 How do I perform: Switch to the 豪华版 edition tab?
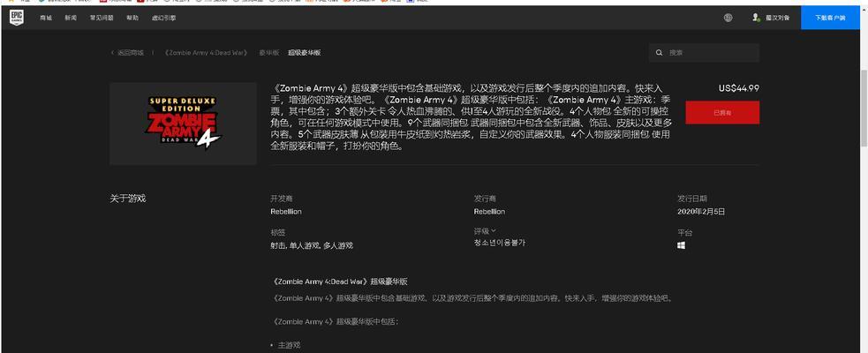tap(269, 53)
